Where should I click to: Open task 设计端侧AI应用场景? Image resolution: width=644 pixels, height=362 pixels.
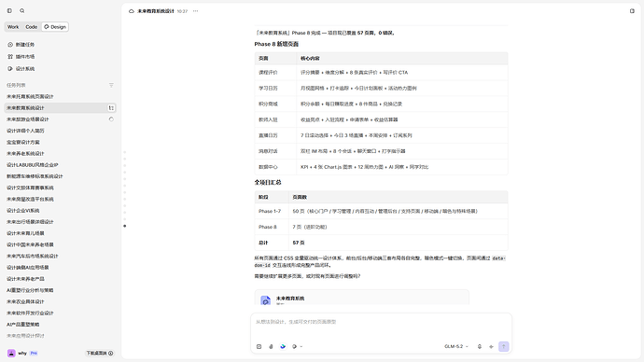(60, 267)
